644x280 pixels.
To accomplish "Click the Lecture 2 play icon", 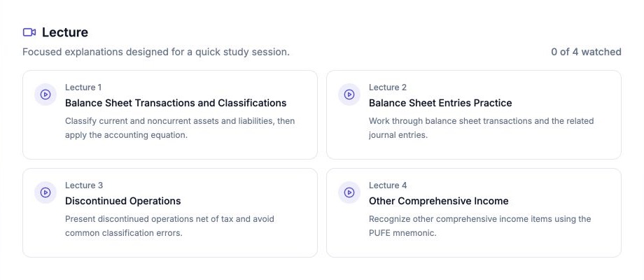I will (x=349, y=94).
